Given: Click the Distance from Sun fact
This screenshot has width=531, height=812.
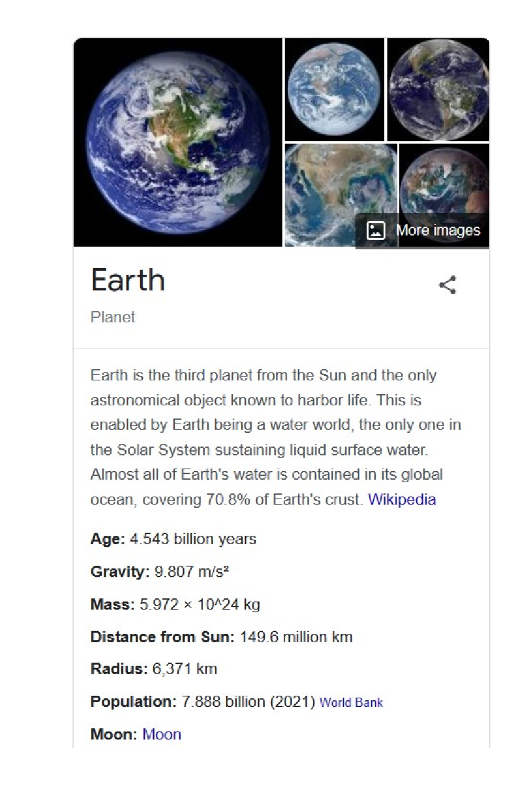Looking at the screenshot, I should coord(220,636).
